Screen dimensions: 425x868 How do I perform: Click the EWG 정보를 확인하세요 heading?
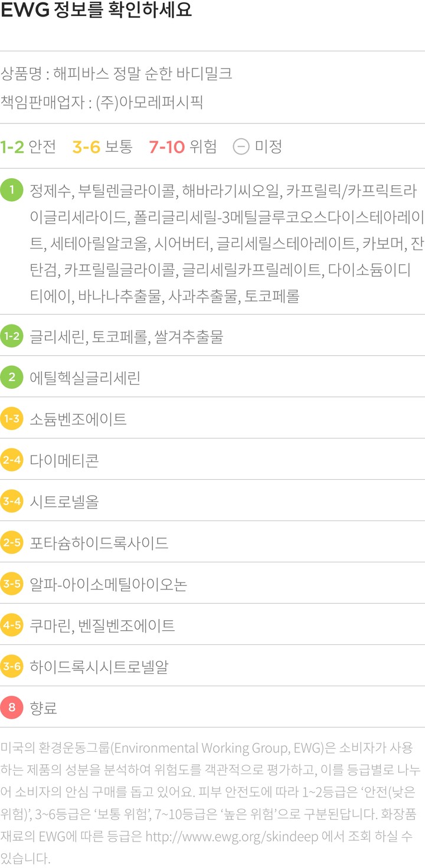pos(96,11)
